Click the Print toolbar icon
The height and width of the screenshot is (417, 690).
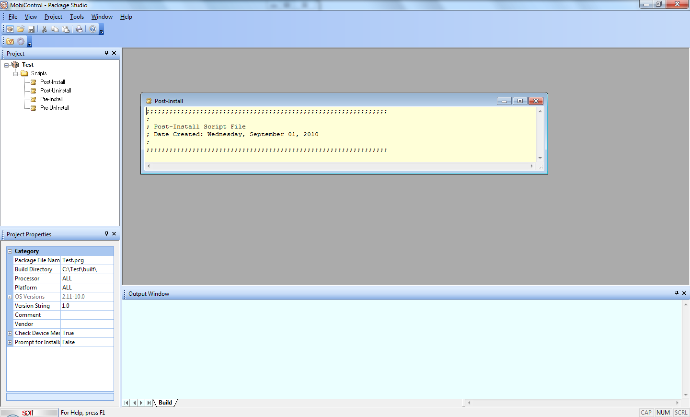[79, 29]
